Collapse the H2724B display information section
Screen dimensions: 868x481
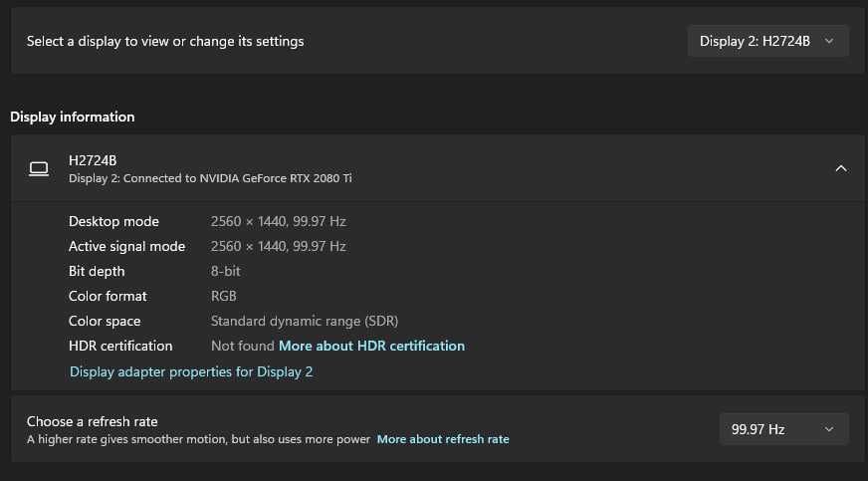840,168
